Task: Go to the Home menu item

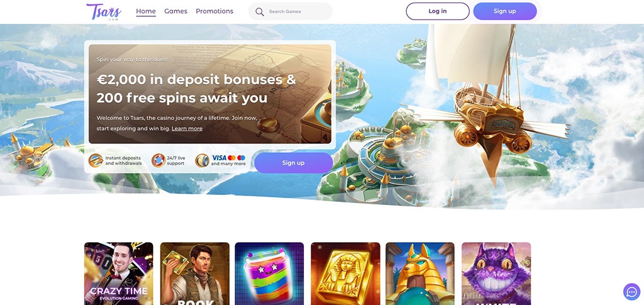Action: (146, 11)
